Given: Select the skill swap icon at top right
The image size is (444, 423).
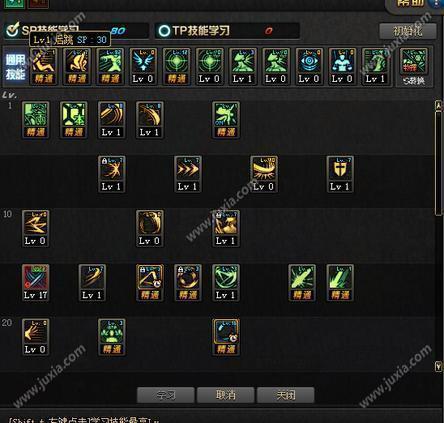Looking at the screenshot, I should pos(414,67).
